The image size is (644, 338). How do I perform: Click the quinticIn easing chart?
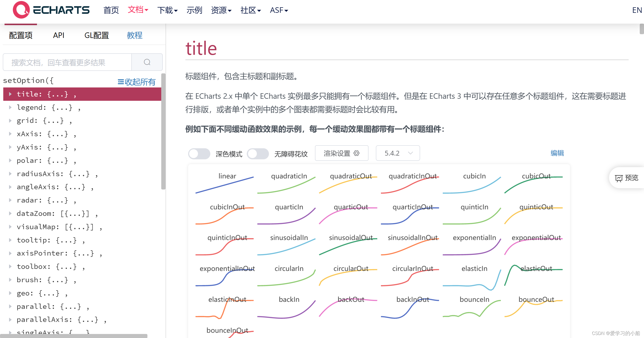[472, 214]
